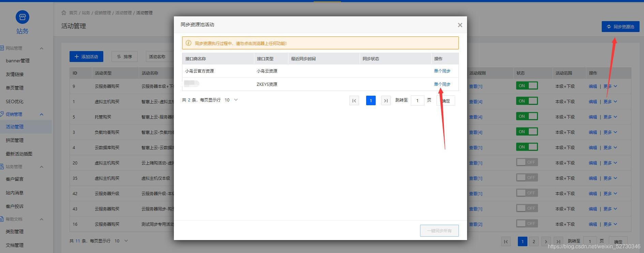Open 类别管理 in the sidebar
This screenshot has width=644, height=253.
15,232
